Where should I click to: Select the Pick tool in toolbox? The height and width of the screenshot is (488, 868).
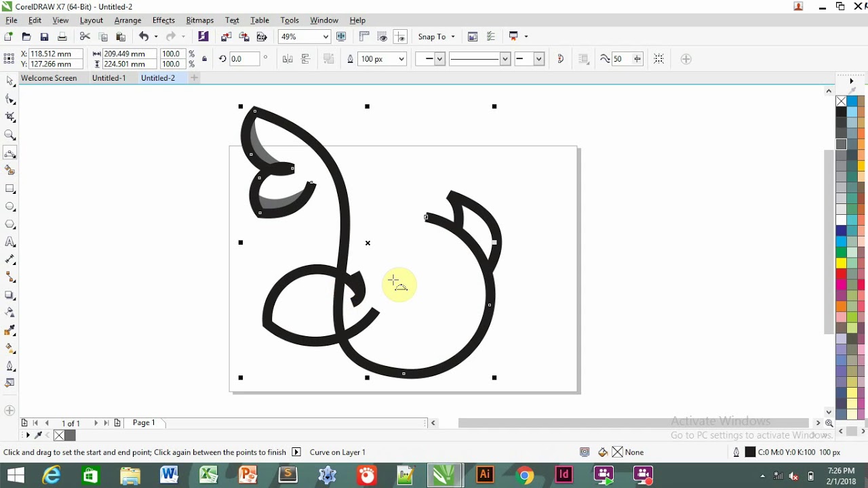[x=10, y=81]
